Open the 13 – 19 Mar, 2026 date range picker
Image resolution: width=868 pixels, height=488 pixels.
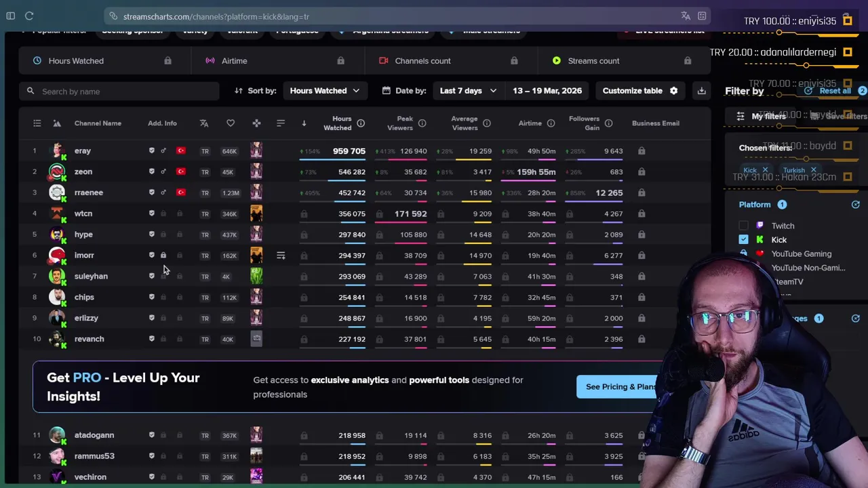[x=547, y=91]
